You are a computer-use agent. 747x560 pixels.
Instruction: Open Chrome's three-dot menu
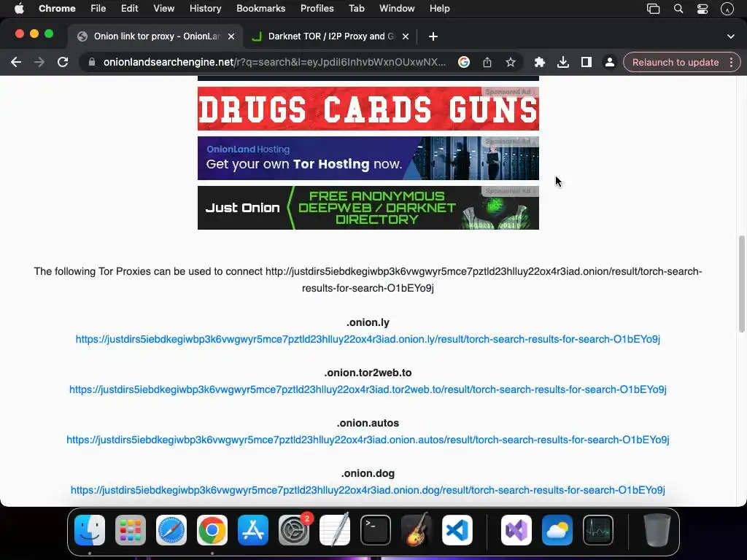[731, 63]
